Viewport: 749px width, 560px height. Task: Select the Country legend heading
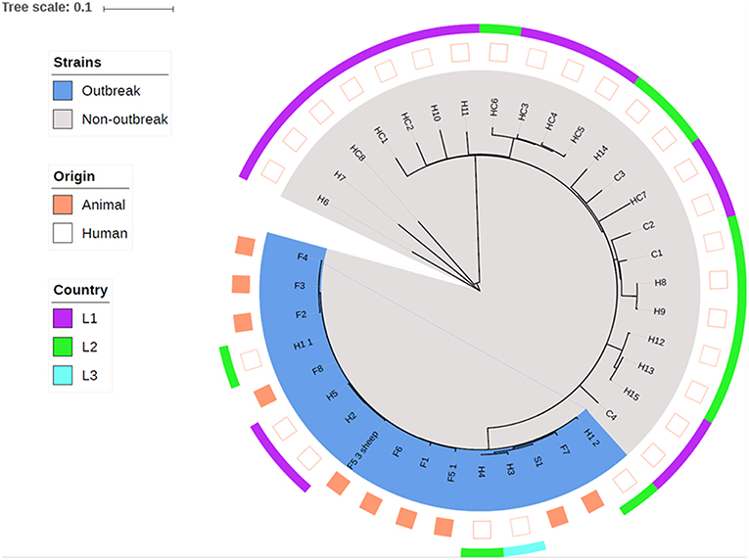click(x=82, y=291)
